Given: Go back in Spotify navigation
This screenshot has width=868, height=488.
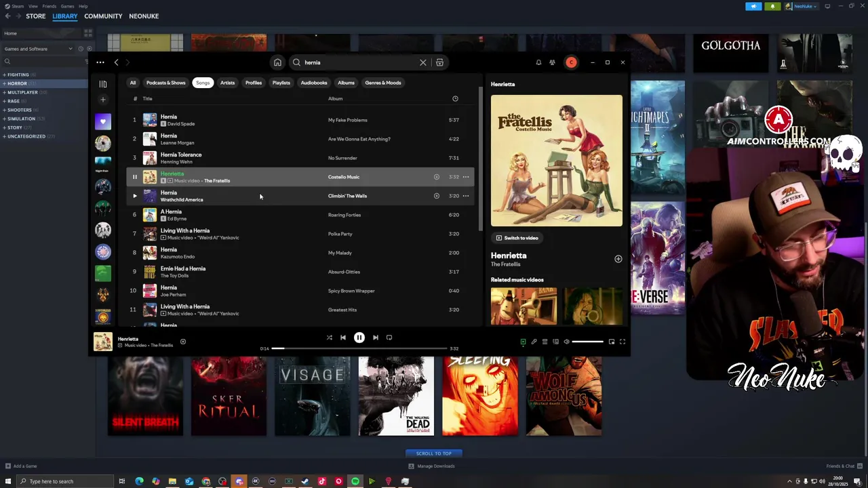Looking at the screenshot, I should pyautogui.click(x=116, y=62).
